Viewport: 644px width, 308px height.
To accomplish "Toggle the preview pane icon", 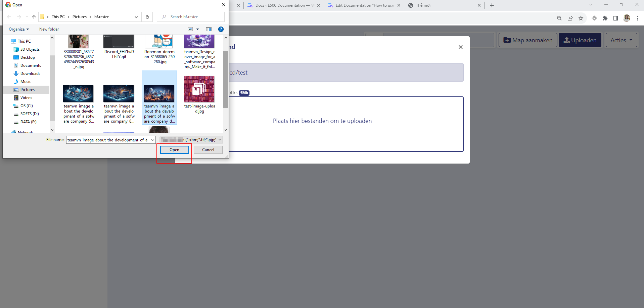I will pos(209,29).
